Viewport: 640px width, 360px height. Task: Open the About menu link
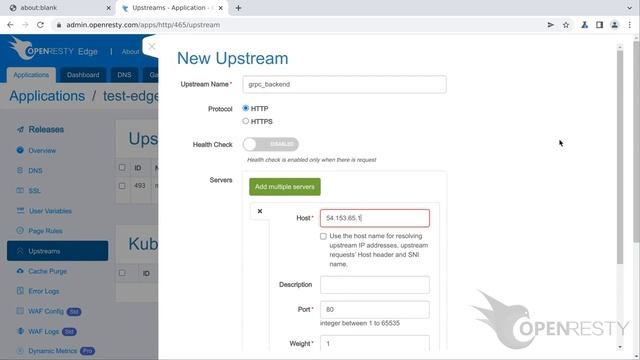coord(130,52)
